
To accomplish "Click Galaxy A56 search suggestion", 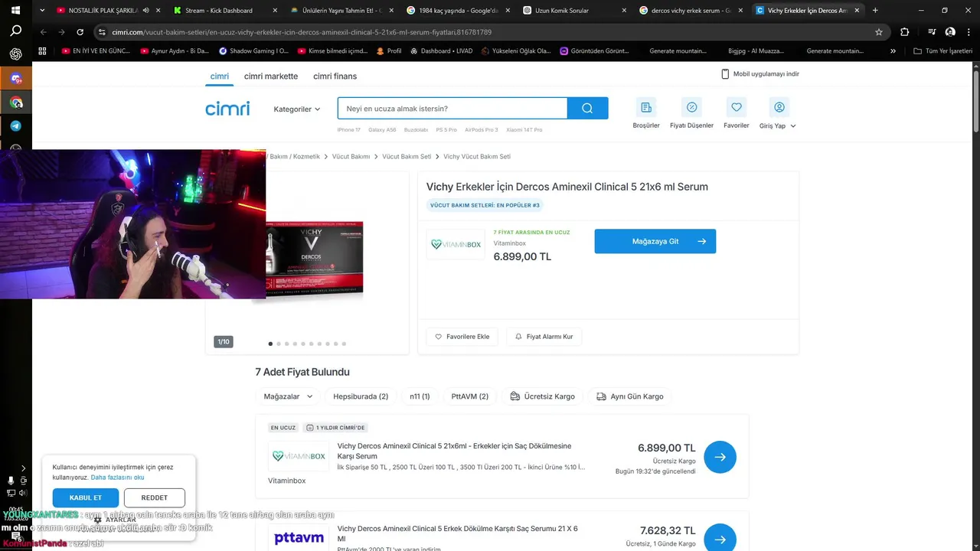I will (382, 130).
